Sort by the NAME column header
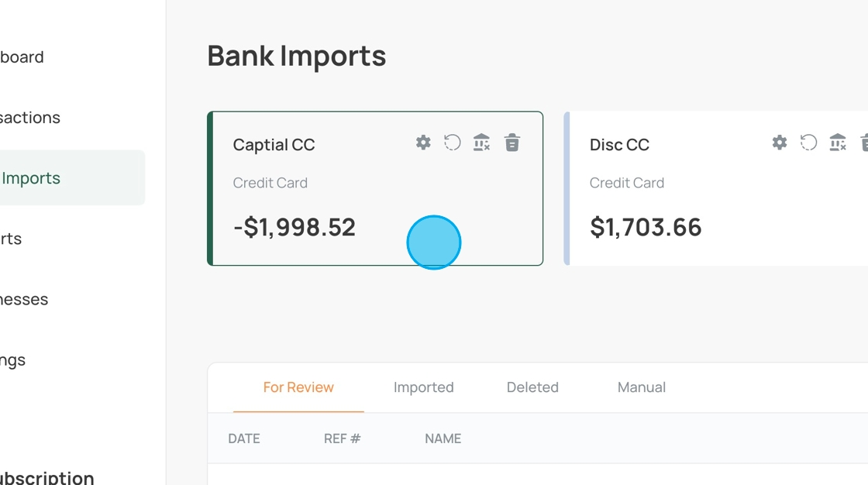Viewport: 868px width, 485px height. point(443,439)
